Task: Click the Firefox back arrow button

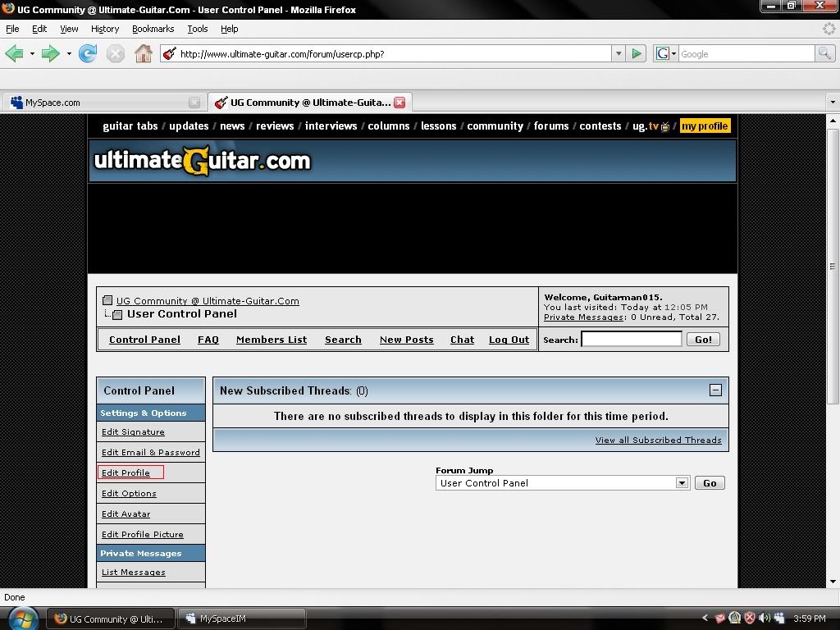Action: tap(15, 53)
